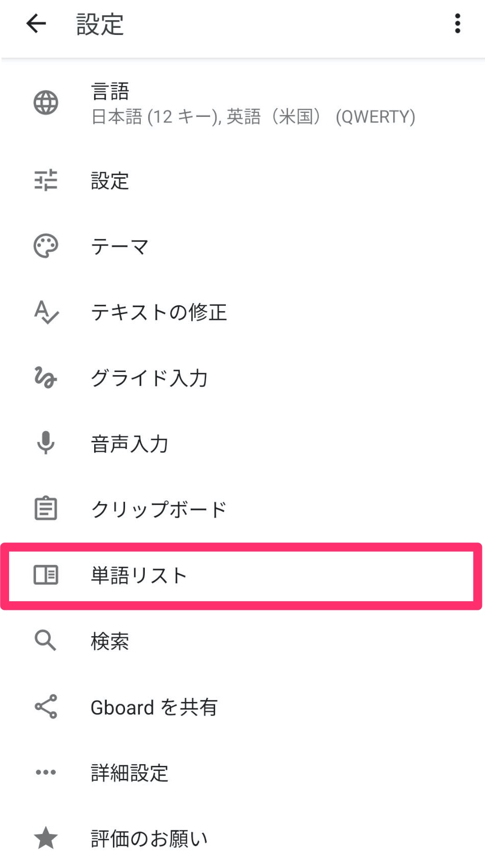Tap the dictionary icon for 単語リスト
The height and width of the screenshot is (868, 485).
46,575
